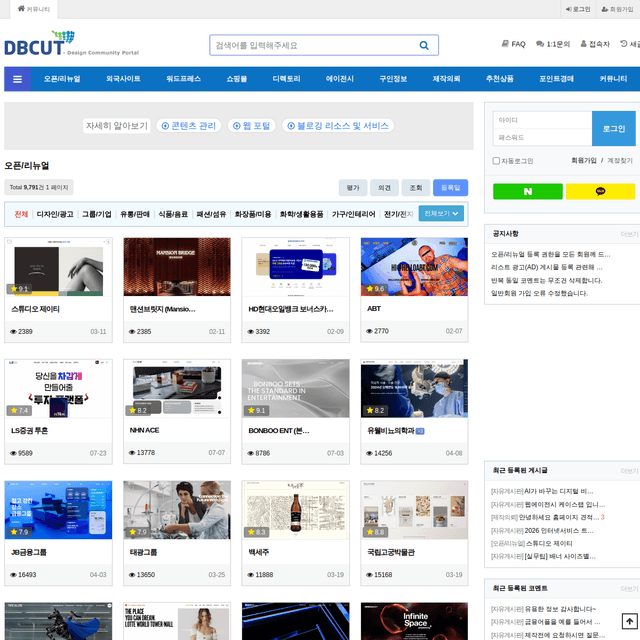The width and height of the screenshot is (640, 640).
Task: Click the 웹 포털 ad link
Action: click(x=251, y=125)
